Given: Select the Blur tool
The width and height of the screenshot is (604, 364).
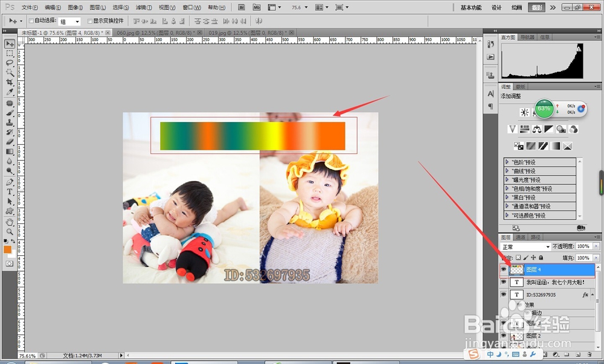Looking at the screenshot, I should tap(10, 161).
